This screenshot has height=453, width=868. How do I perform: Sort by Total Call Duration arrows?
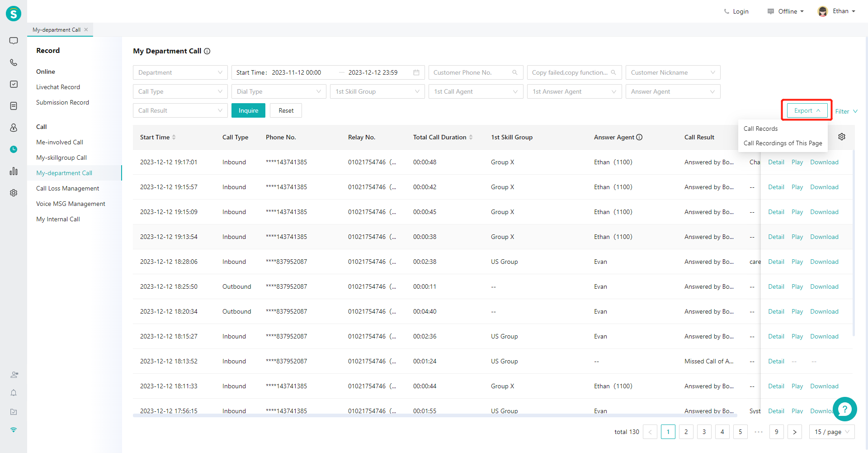[x=471, y=137]
